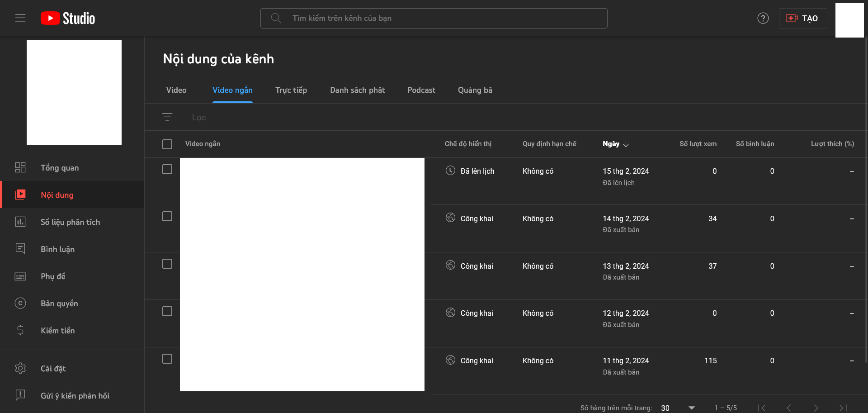Open Công khai visibility for 12 thg 2
This screenshot has width=868, height=413.
click(477, 313)
